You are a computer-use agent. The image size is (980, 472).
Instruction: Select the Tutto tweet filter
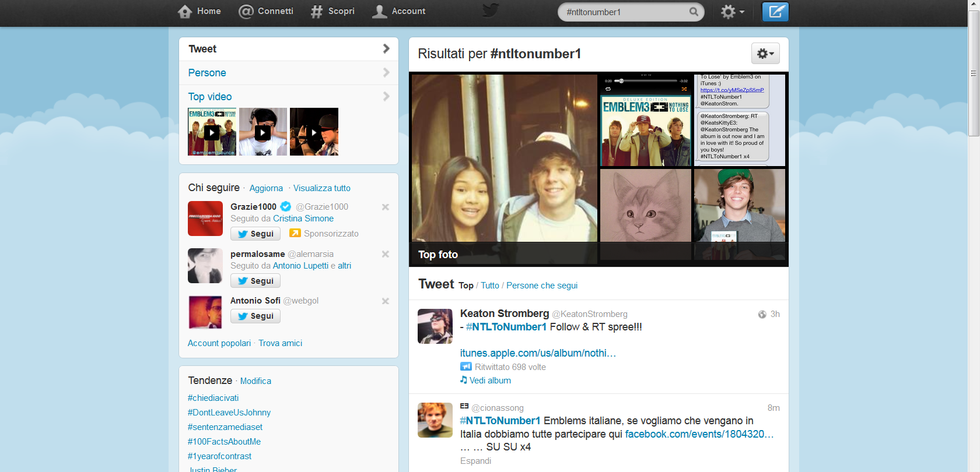[490, 286]
